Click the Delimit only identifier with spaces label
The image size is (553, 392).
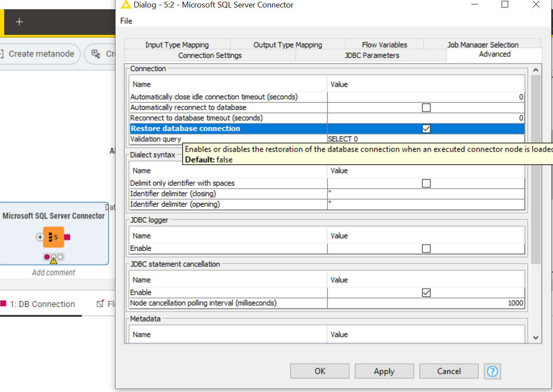182,183
